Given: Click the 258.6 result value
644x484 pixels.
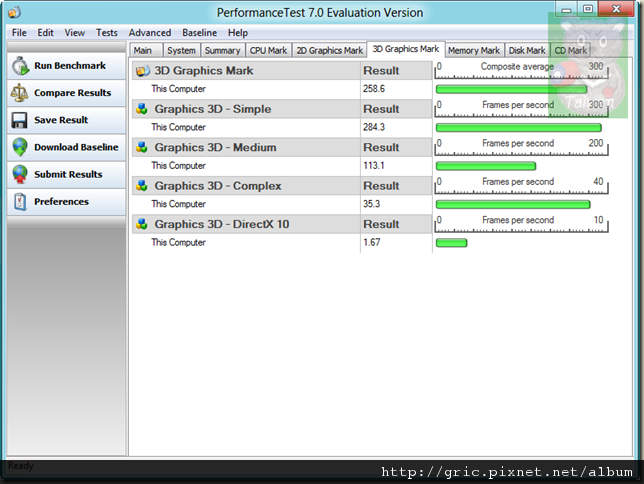Looking at the screenshot, I should [374, 89].
